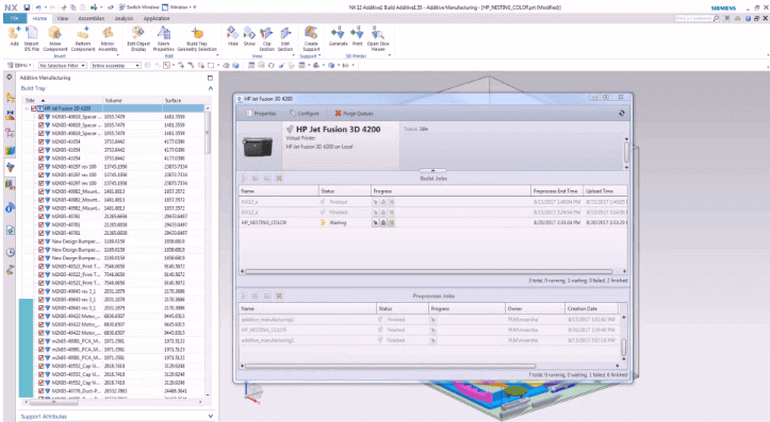Click the Purge Queues button
This screenshot has width=770, height=422.
354,113
